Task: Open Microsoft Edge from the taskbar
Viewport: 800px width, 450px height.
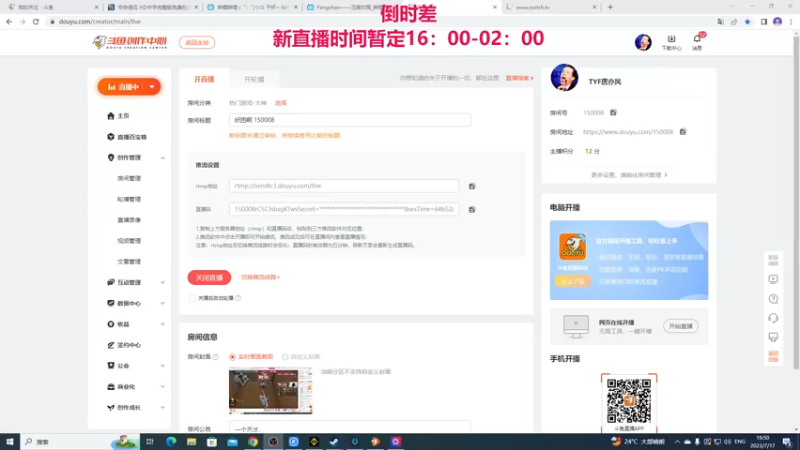Action: click(171, 442)
